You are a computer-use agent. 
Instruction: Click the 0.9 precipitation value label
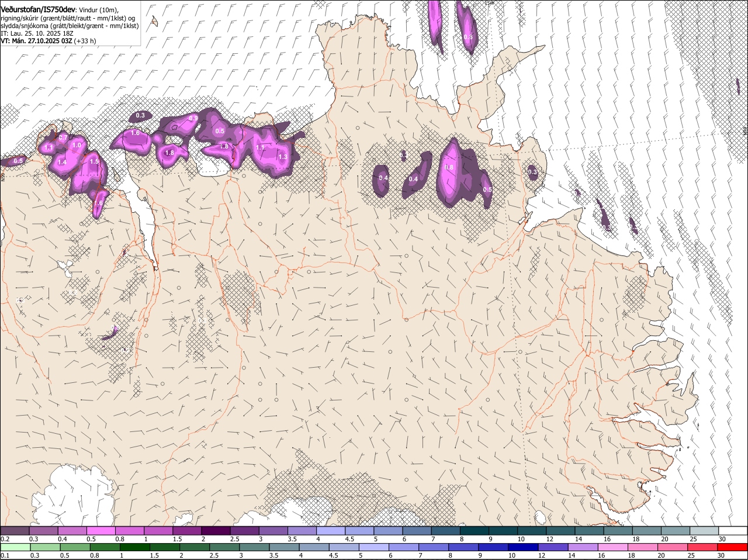[x=194, y=119]
